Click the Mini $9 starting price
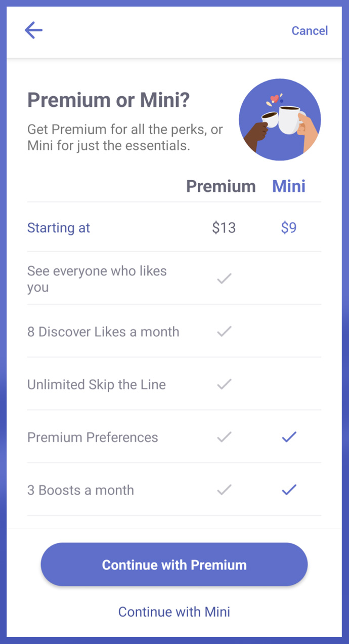The image size is (349, 644). (289, 228)
